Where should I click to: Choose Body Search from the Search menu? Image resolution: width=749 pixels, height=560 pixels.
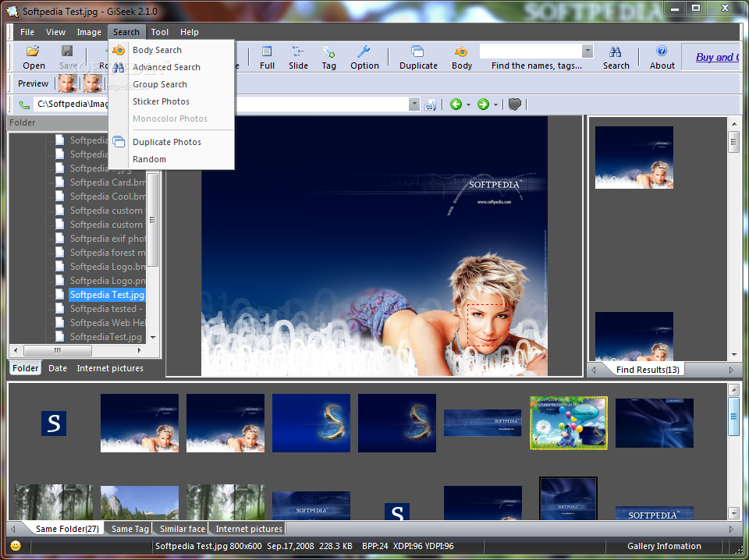pos(172,50)
